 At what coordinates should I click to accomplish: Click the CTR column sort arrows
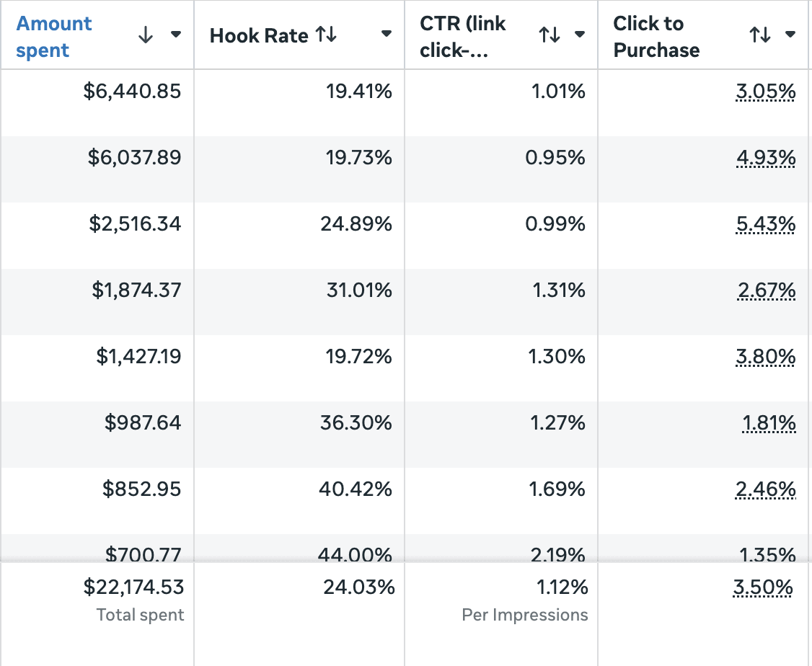550,35
